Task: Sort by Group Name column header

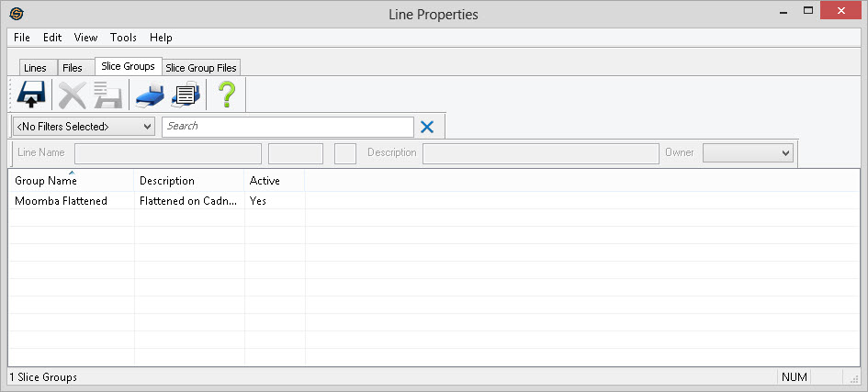Action: pyautogui.click(x=46, y=181)
